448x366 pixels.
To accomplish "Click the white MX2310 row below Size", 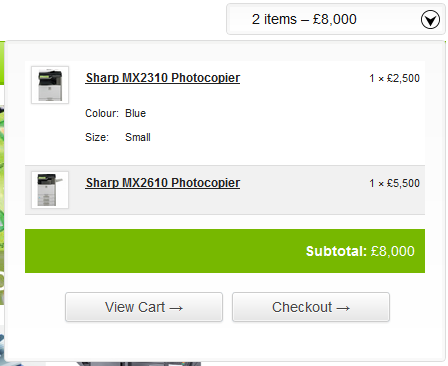I will point(225,155).
